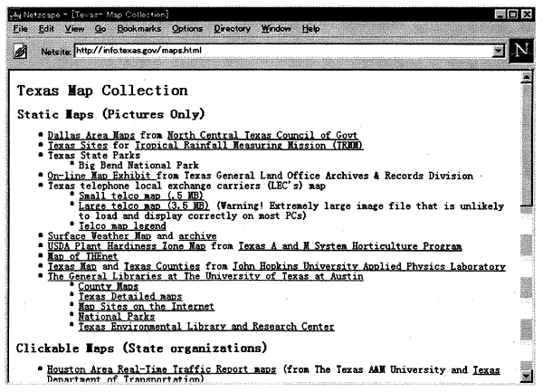The height and width of the screenshot is (392, 543).
Task: Follow the National Parks link
Action: pyautogui.click(x=117, y=317)
